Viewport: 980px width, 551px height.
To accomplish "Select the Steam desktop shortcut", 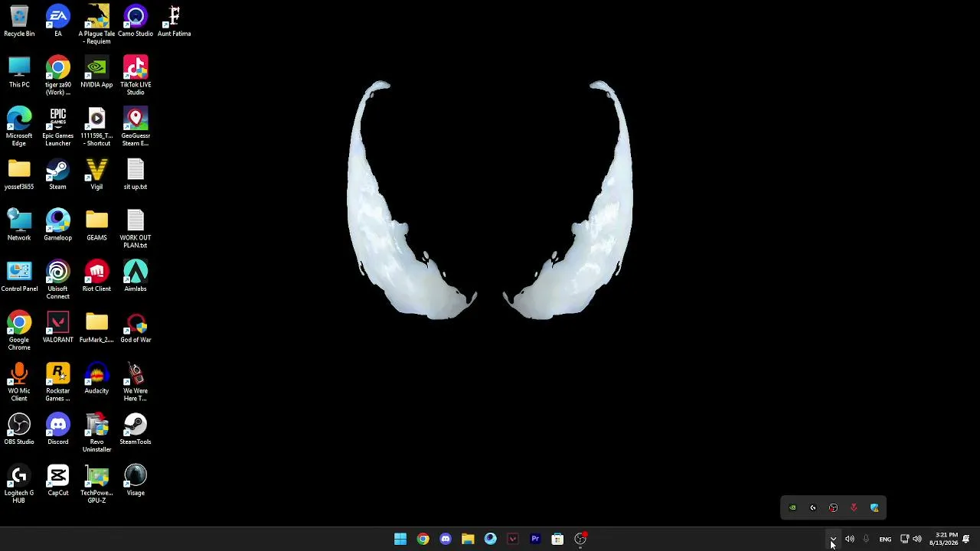I will pyautogui.click(x=57, y=174).
